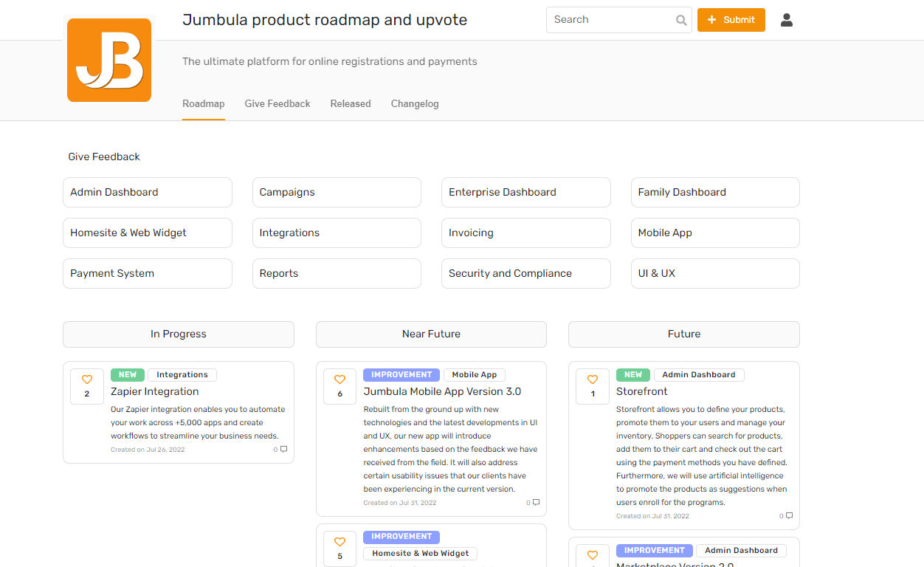Click the 'Give Feedback' section heading
924x567 pixels.
point(104,157)
